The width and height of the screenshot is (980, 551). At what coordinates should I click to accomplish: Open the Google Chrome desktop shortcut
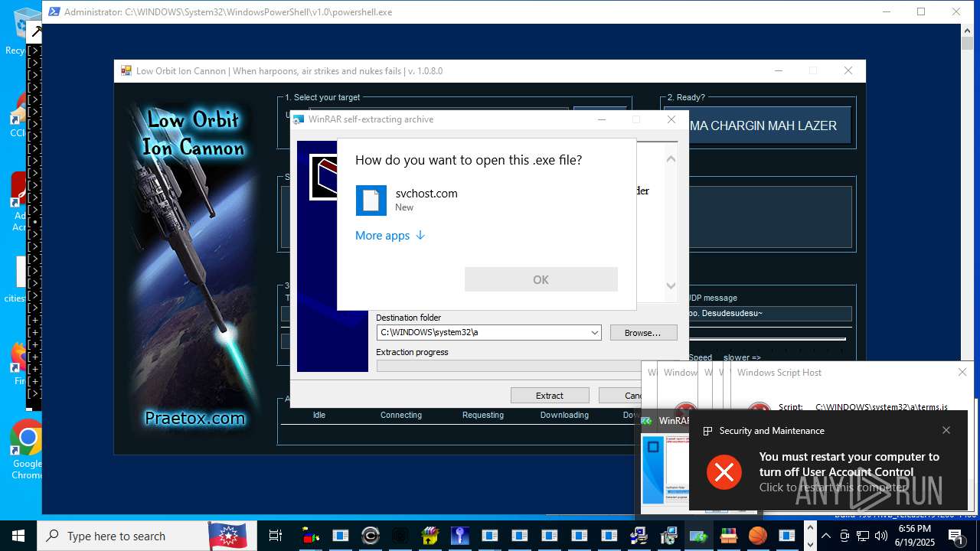(27, 448)
